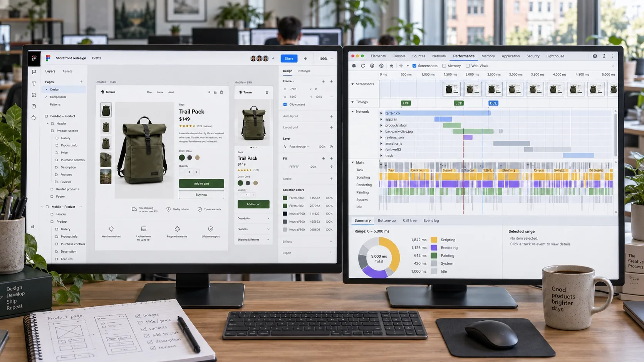The width and height of the screenshot is (644, 362).
Task: Uncheck the Screenshots checkbox in DevTools
Action: (414, 66)
